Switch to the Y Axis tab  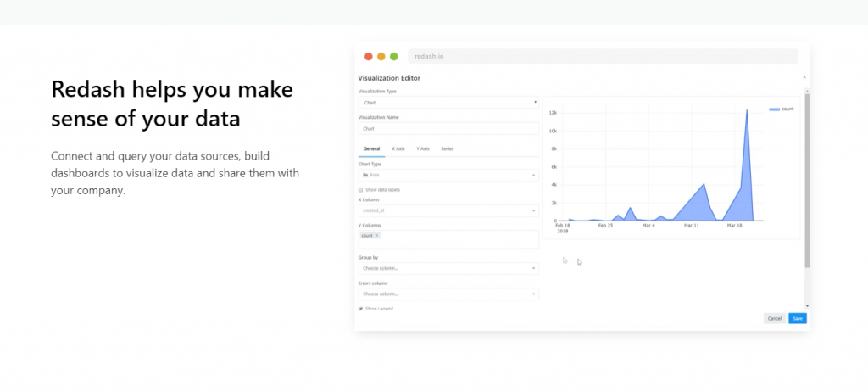click(x=423, y=149)
